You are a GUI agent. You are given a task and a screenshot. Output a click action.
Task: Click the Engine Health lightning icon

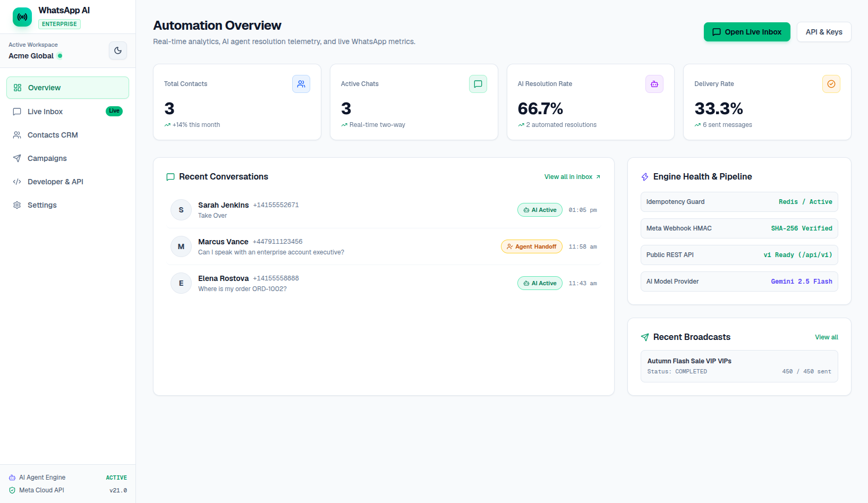[x=645, y=177]
